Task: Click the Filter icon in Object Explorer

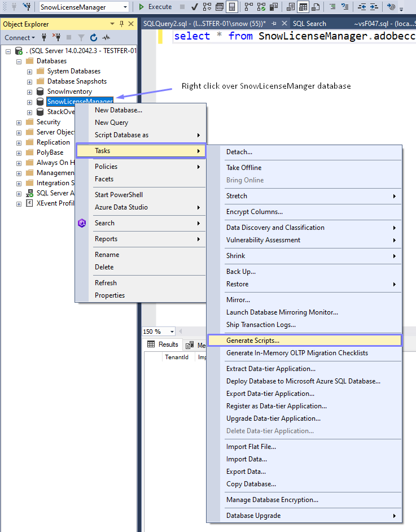Action: 81,37
